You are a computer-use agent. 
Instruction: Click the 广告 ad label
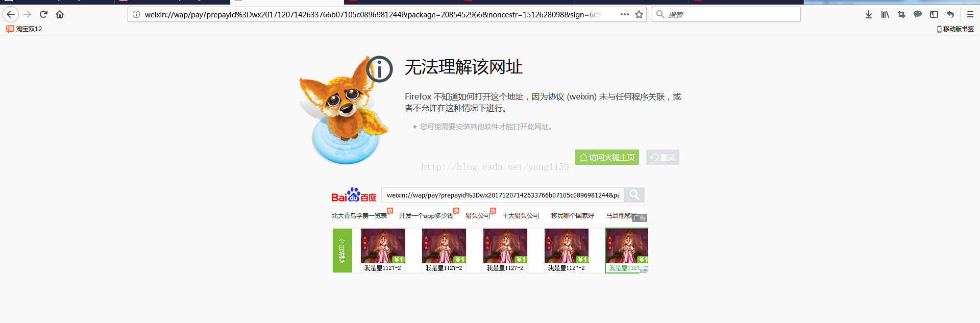tap(640, 218)
